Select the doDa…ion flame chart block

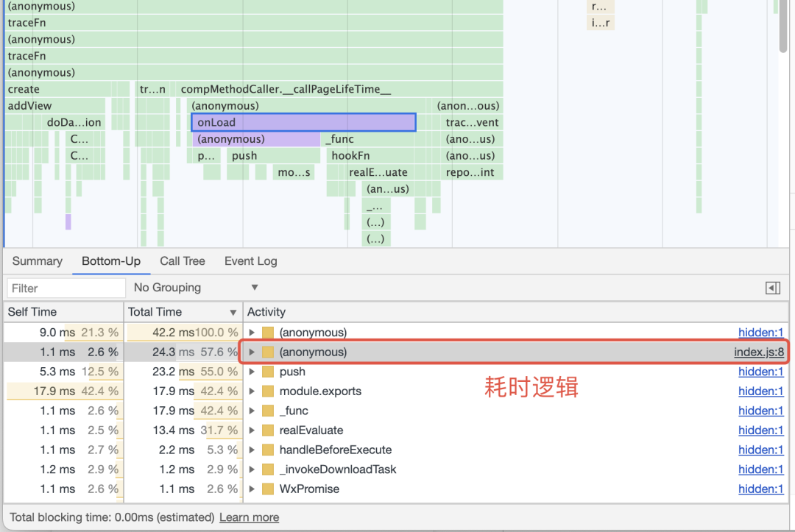click(74, 123)
